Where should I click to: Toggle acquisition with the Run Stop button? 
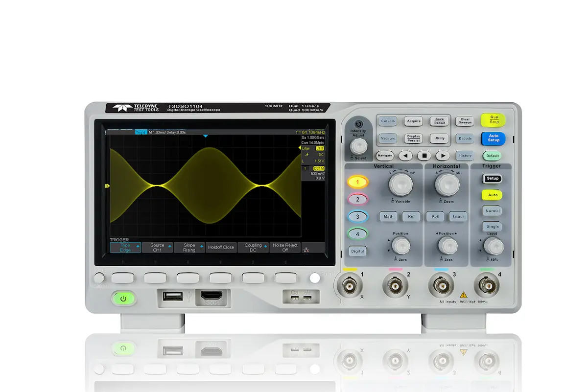pos(494,120)
